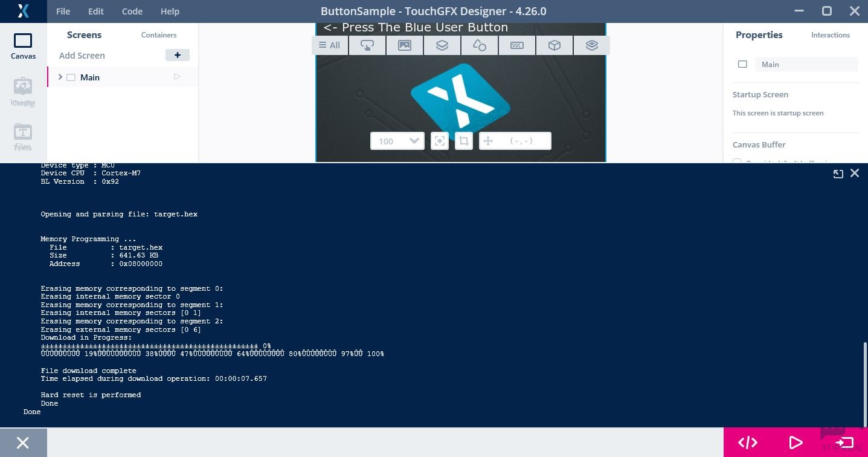This screenshot has height=457, width=868.
Task: Run the simulator with the play button
Action: pyautogui.click(x=796, y=442)
